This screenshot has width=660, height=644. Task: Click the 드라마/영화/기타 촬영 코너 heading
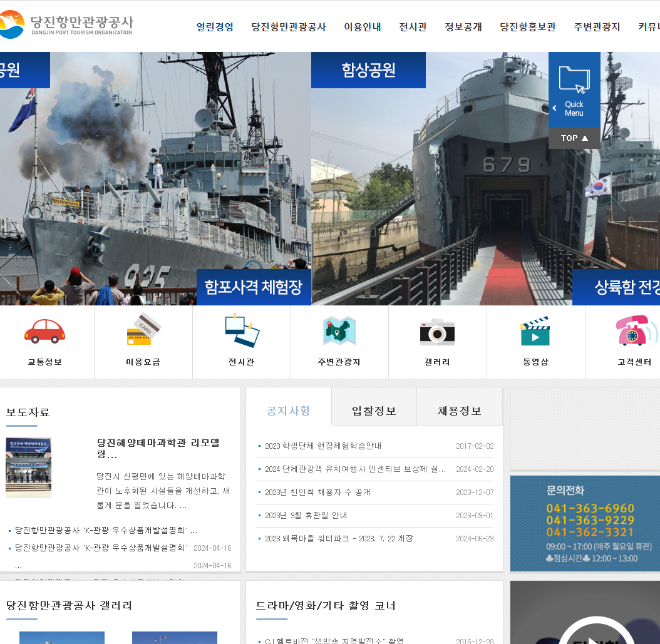coord(326,606)
